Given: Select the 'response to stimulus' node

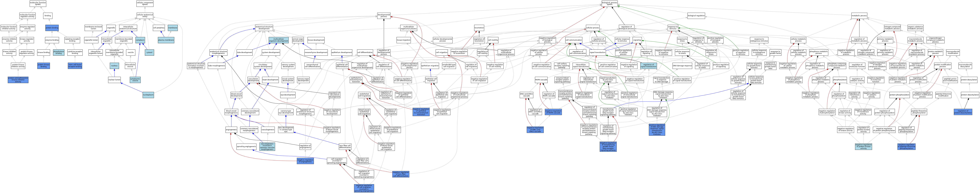Looking at the screenshot, I should pos(673,28).
